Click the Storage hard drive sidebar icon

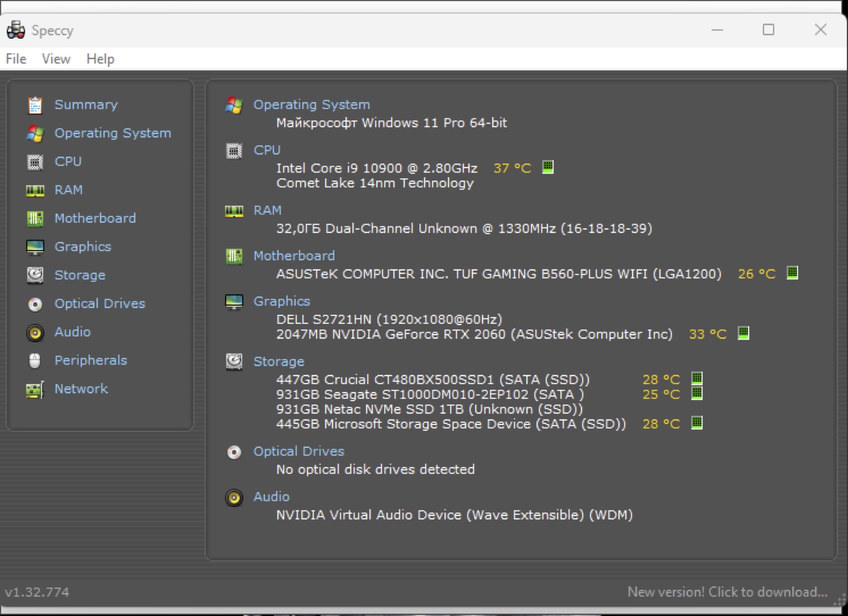pos(35,275)
